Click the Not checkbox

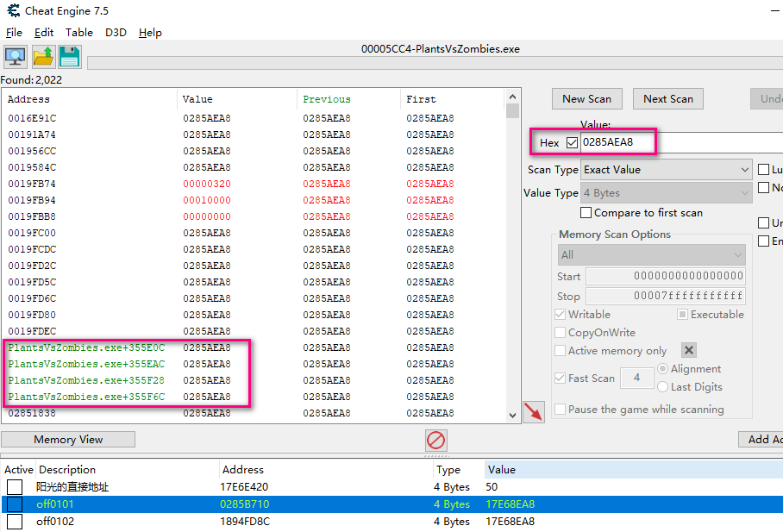tap(763, 187)
